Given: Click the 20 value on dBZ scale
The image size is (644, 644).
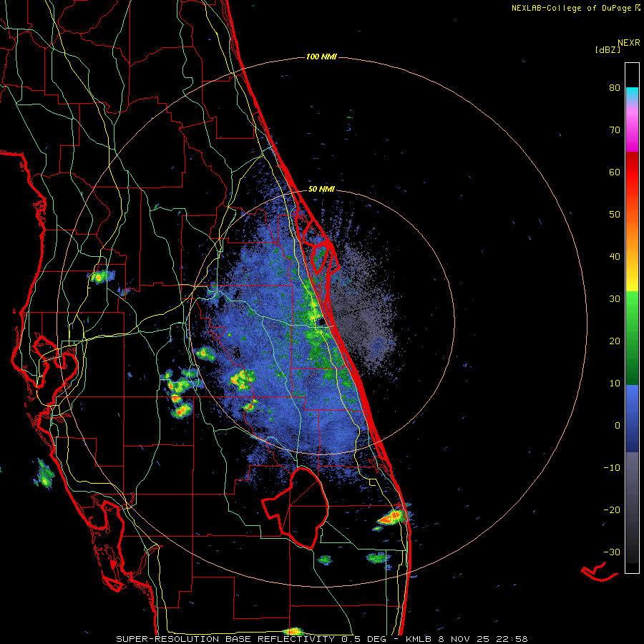Looking at the screenshot, I should [x=615, y=341].
